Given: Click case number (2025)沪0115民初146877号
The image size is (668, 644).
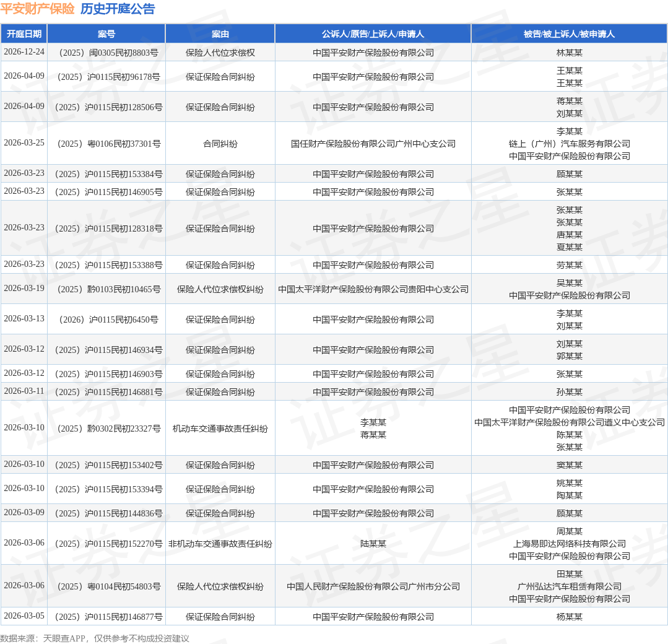Looking at the screenshot, I should tap(106, 617).
